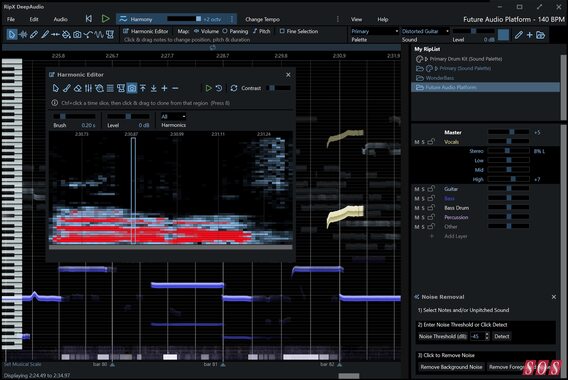
Task: Click the Contrast slider in Harmonic Editor
Action: pyautogui.click(x=279, y=88)
